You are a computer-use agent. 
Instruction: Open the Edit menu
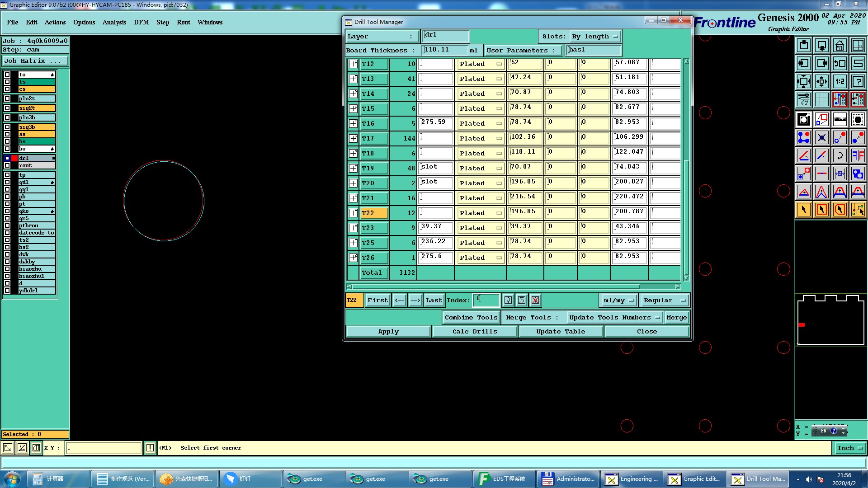click(32, 22)
